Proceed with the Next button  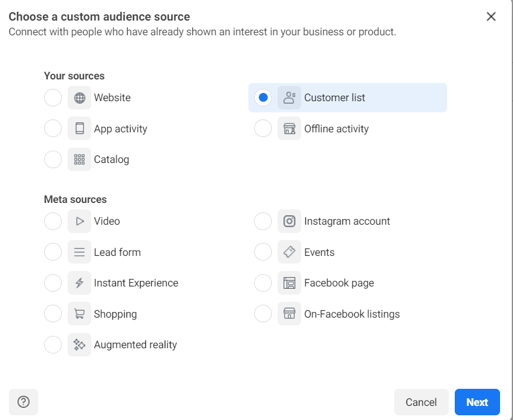click(x=477, y=402)
